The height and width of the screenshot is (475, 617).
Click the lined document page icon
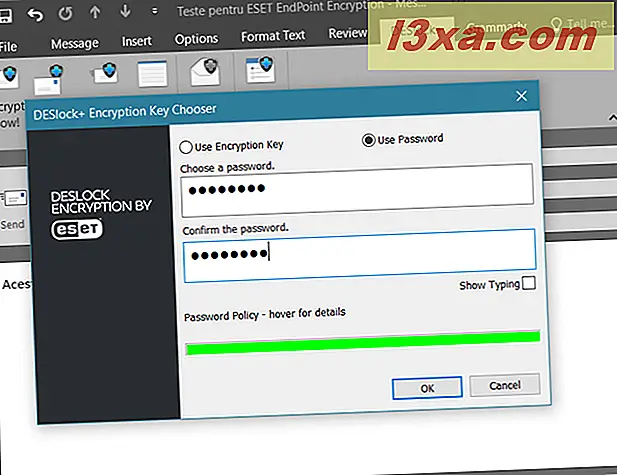(152, 74)
